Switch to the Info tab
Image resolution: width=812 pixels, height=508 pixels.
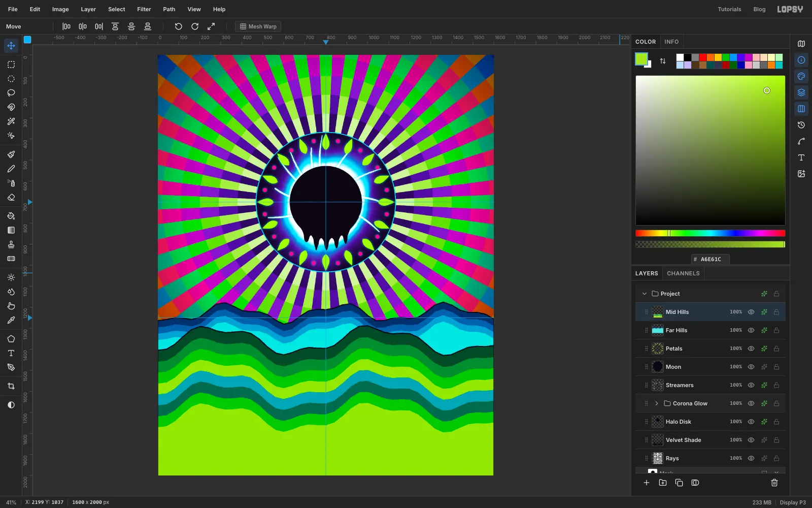671,42
